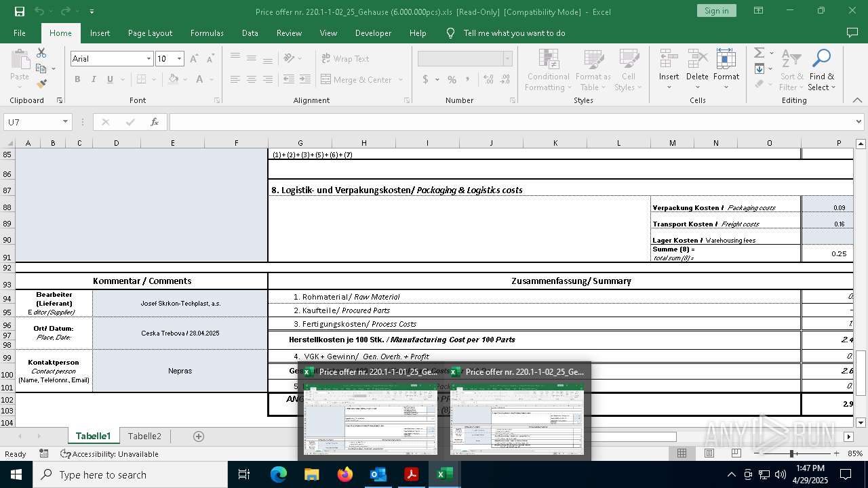Toggle Italic formatting
Image resolution: width=868 pixels, height=488 pixels.
[x=94, y=79]
